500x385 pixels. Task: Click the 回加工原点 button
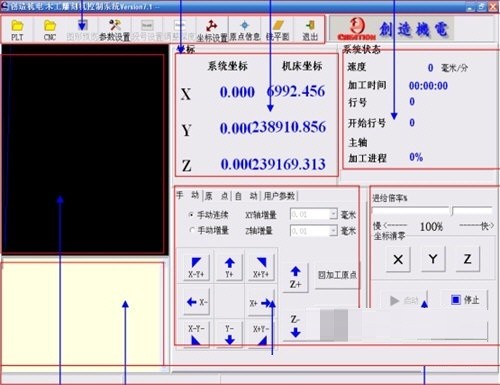337,275
